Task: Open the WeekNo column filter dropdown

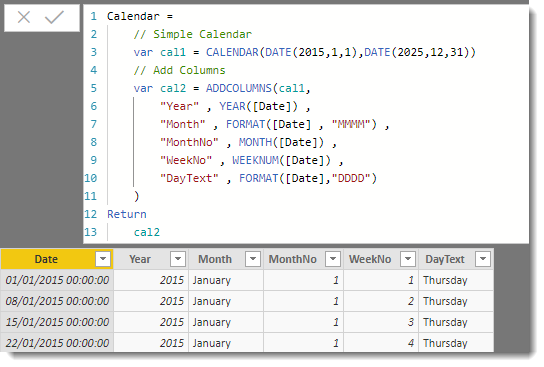Action: (x=408, y=259)
